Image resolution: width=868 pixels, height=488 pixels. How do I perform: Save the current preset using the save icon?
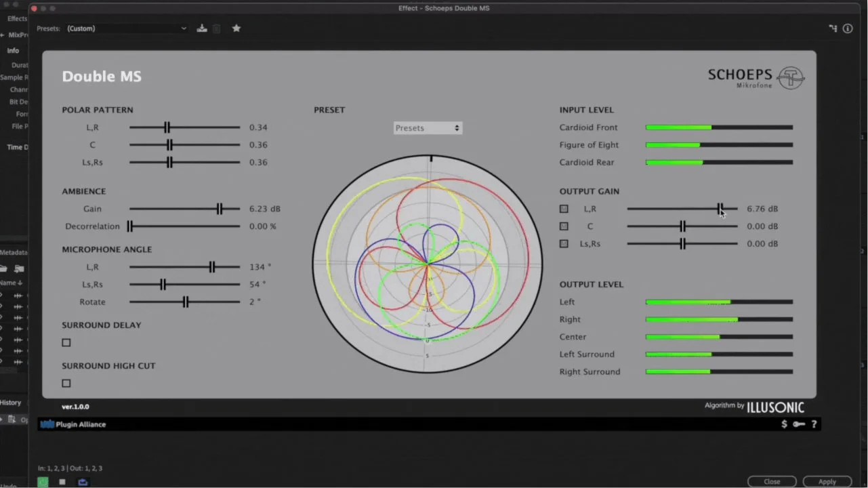point(202,28)
